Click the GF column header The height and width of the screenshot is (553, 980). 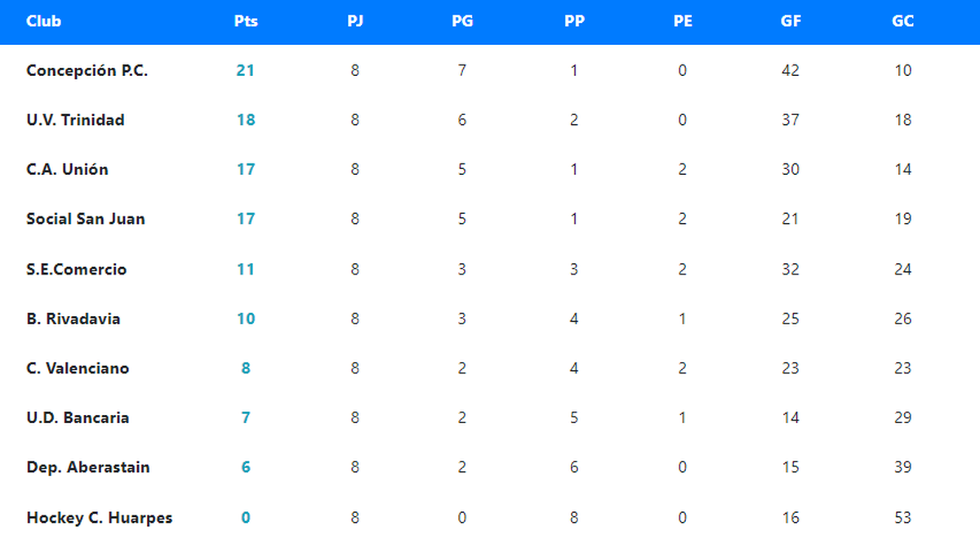click(x=791, y=21)
